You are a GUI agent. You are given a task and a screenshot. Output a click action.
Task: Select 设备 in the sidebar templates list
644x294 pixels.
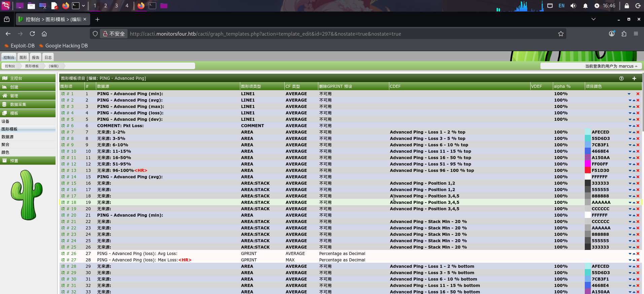[5, 121]
